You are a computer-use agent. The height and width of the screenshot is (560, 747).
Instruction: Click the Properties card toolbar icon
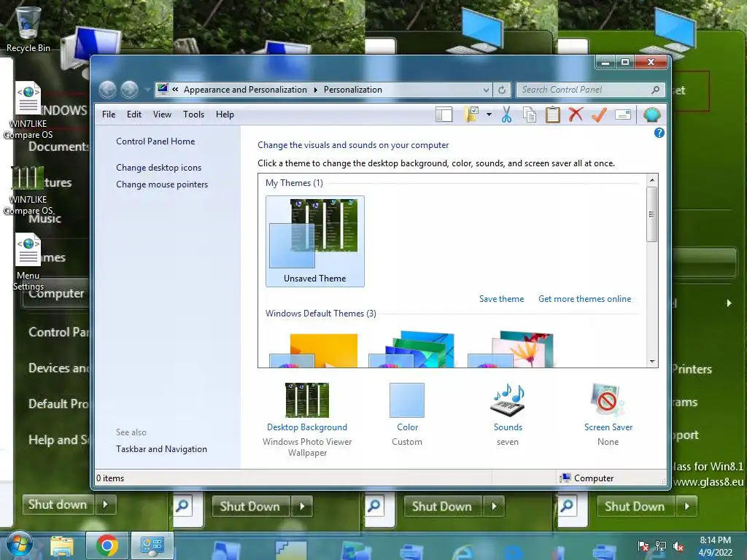tap(623, 114)
